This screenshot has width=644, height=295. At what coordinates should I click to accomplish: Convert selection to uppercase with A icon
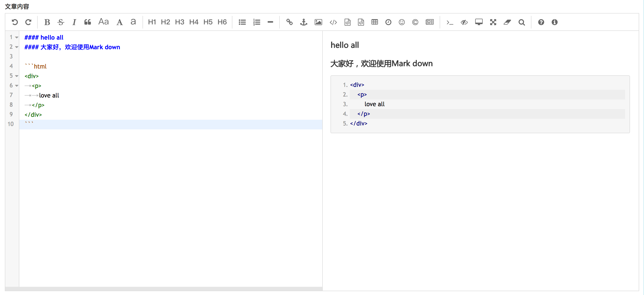(x=120, y=22)
